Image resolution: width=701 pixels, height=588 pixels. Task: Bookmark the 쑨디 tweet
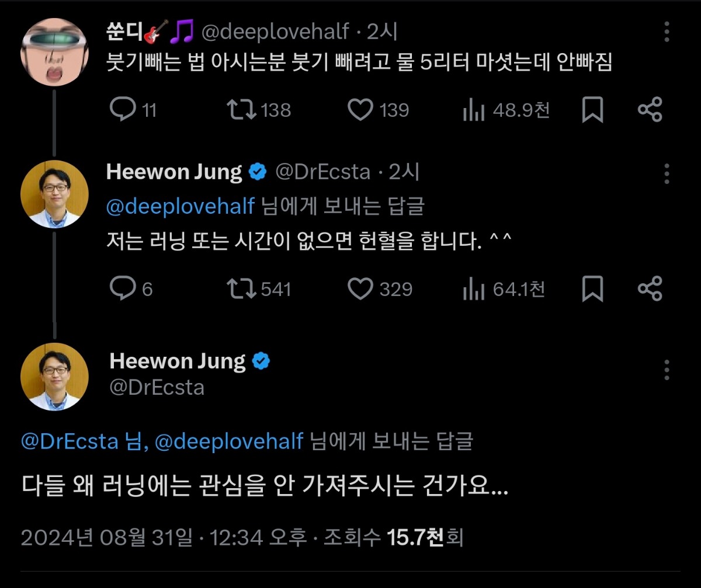coord(592,110)
